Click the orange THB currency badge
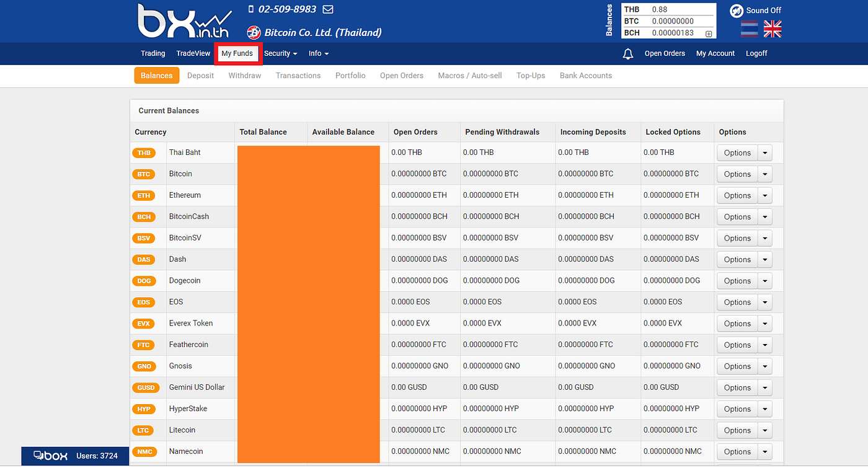This screenshot has height=468, width=868. pyautogui.click(x=144, y=153)
